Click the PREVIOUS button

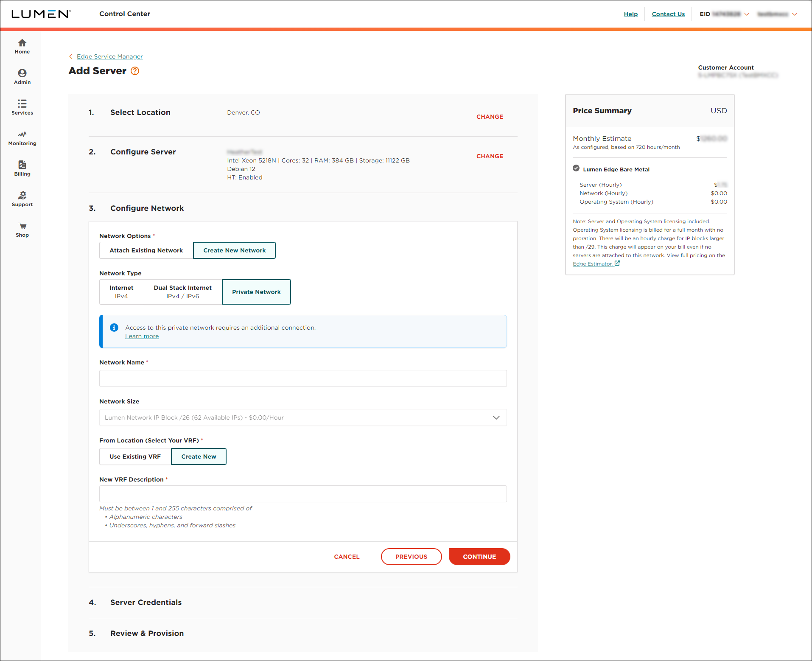click(411, 557)
